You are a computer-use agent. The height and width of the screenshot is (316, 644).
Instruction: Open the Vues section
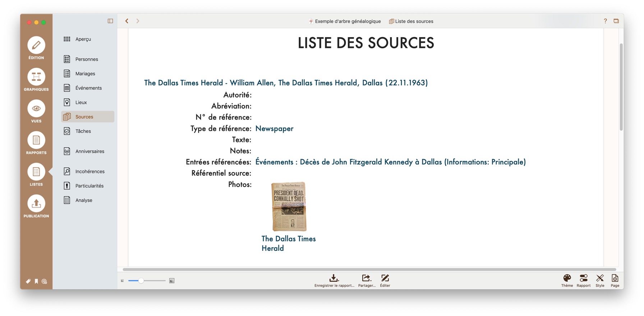pyautogui.click(x=36, y=111)
